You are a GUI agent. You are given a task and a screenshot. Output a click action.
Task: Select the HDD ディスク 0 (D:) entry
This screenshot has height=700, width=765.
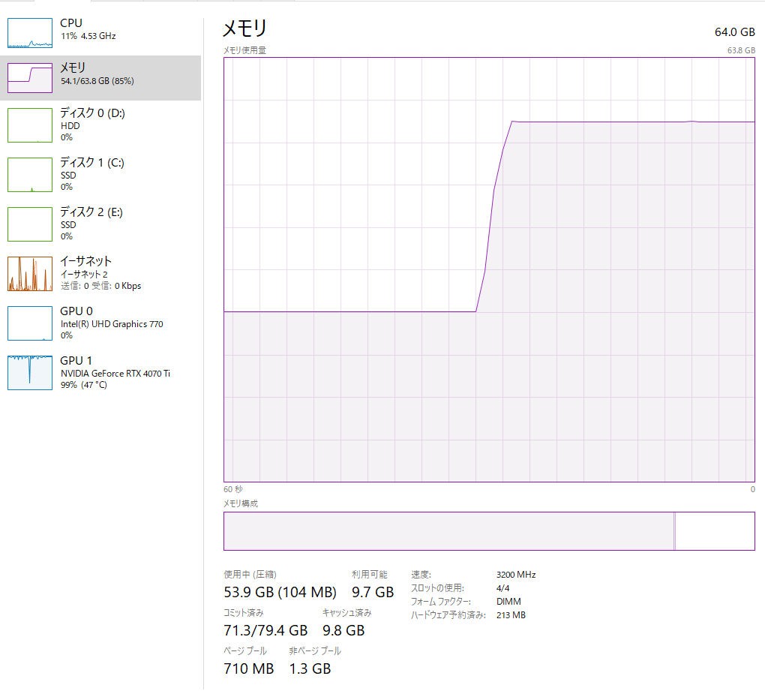point(92,113)
